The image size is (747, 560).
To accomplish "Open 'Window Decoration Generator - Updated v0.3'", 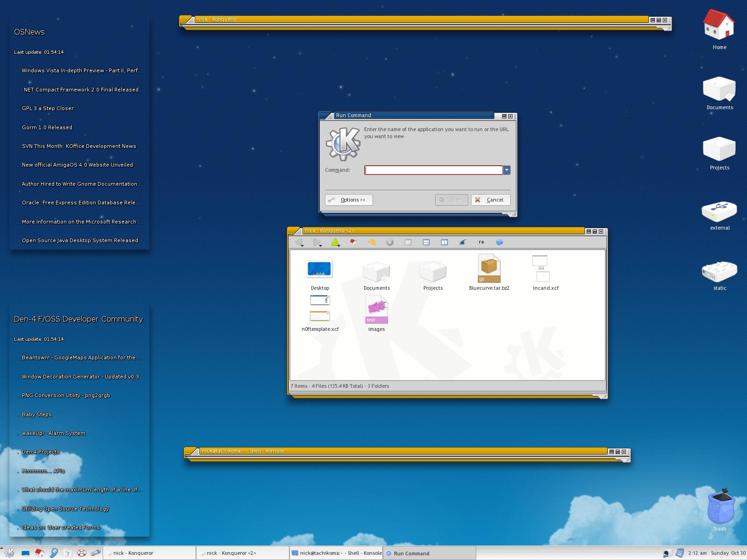I will 80,377.
